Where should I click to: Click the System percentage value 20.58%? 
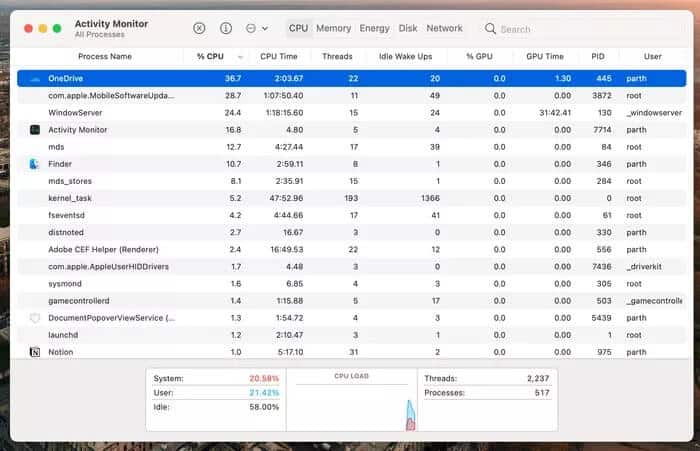264,378
